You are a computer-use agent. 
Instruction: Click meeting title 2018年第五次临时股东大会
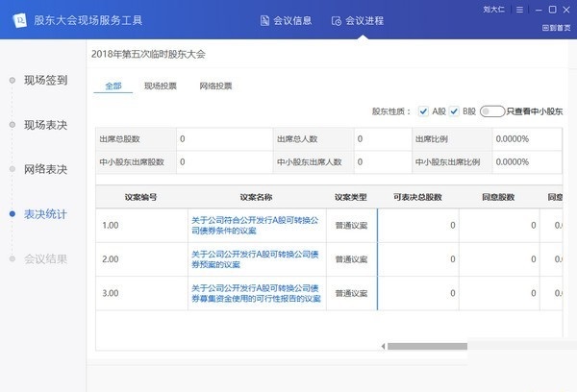(148, 55)
